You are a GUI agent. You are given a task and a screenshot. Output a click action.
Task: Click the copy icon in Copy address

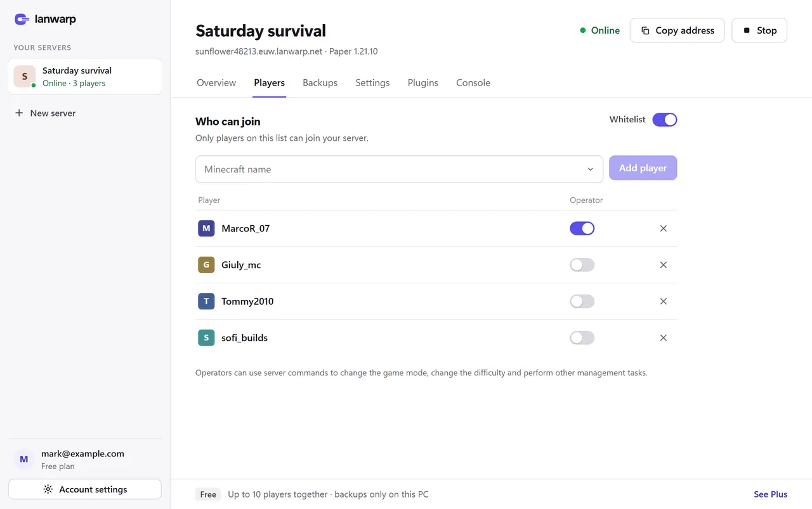(x=645, y=30)
